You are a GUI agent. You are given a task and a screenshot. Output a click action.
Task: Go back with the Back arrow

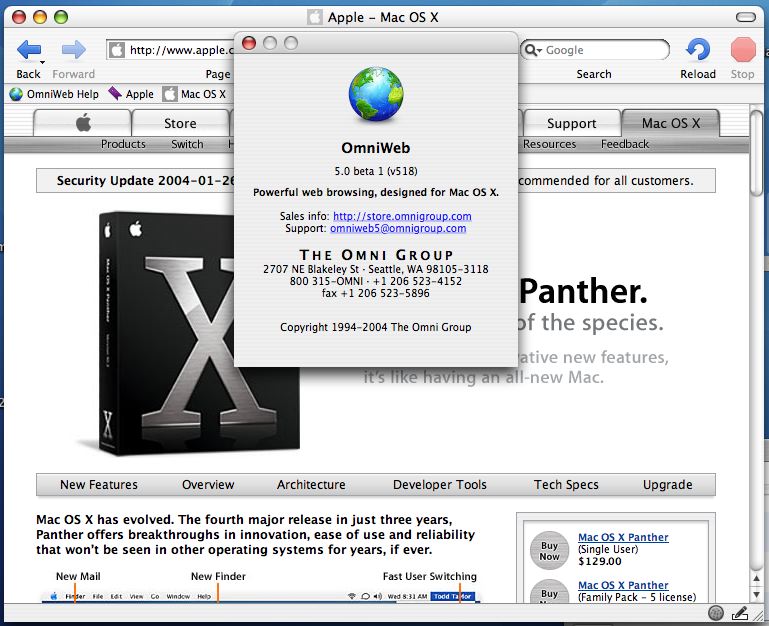(28, 50)
